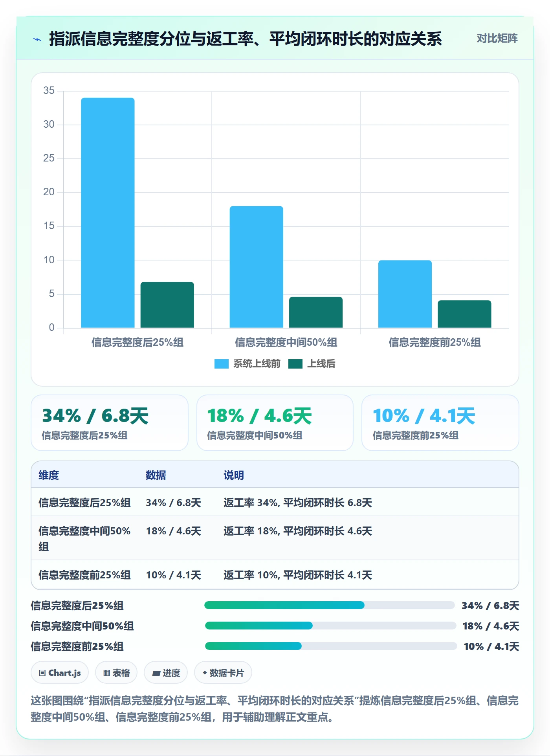The height and width of the screenshot is (756, 550).
Task: Click the 数据 table column header
Action: [x=156, y=475]
